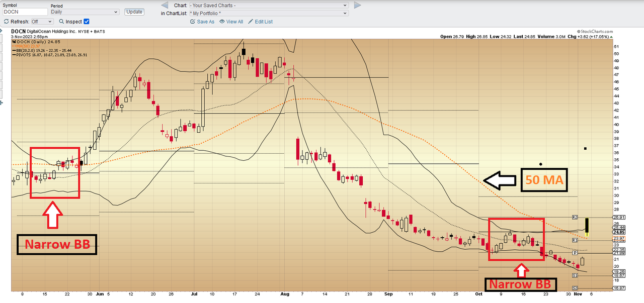Click the latest yellow-highlighted candlestick
Image resolution: width=644 pixels, height=303 pixels.
click(587, 228)
